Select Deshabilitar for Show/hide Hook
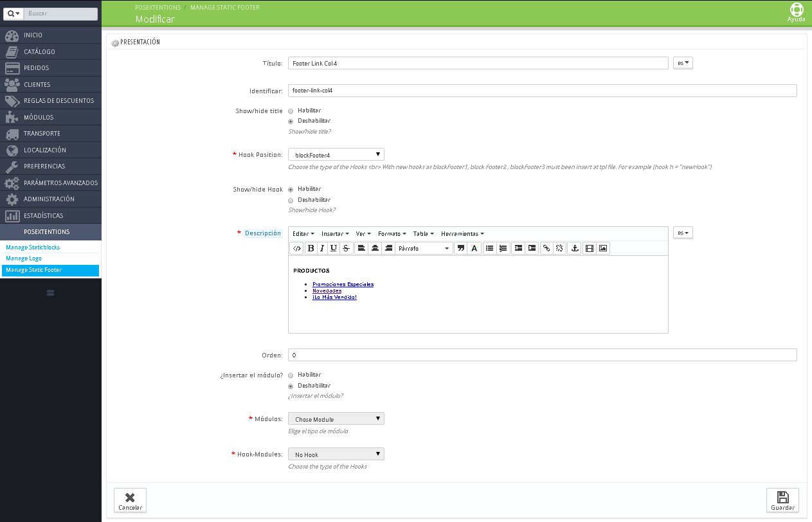Image resolution: width=812 pixels, height=522 pixels. (291, 200)
